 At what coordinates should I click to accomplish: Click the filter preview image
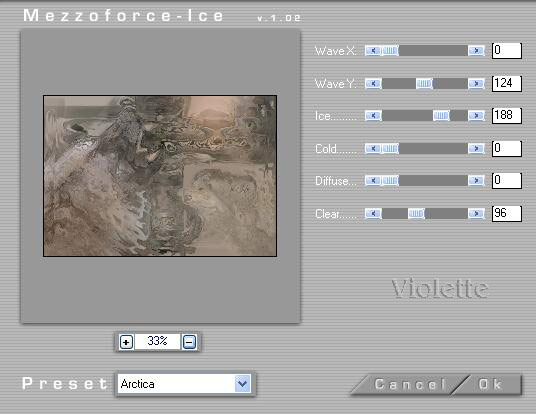[x=160, y=176]
